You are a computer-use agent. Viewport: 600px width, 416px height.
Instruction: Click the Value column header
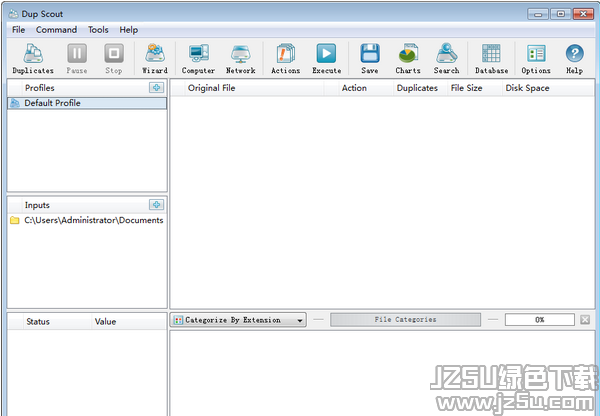(129, 321)
